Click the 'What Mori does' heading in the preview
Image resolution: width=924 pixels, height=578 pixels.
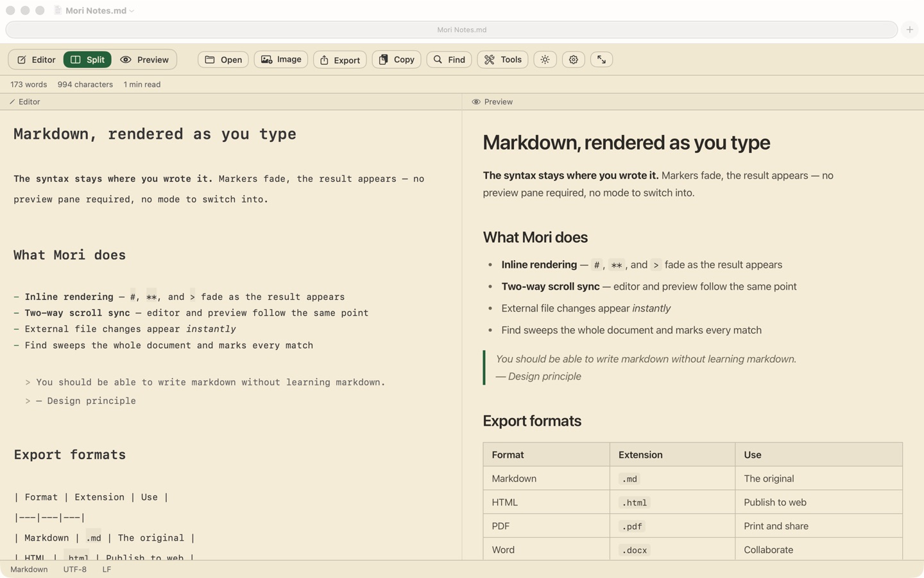coord(535,238)
